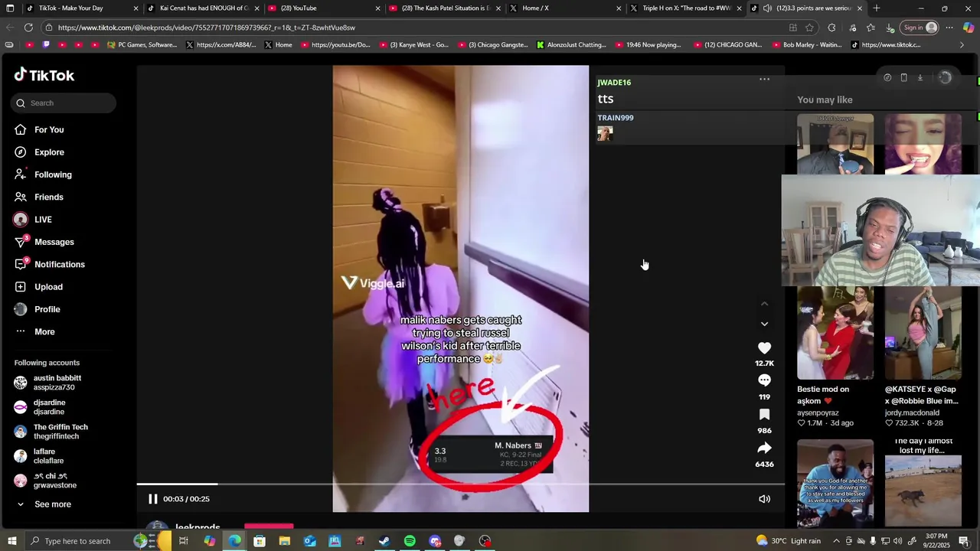Switch to Kai Cenat browser tab
This screenshot has width=980, height=551.
click(204, 8)
